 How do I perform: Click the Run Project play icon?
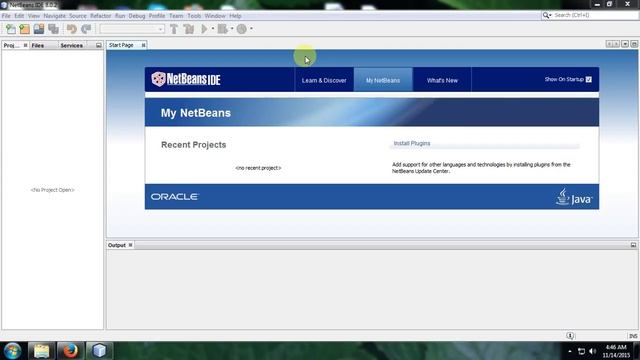[x=204, y=29]
